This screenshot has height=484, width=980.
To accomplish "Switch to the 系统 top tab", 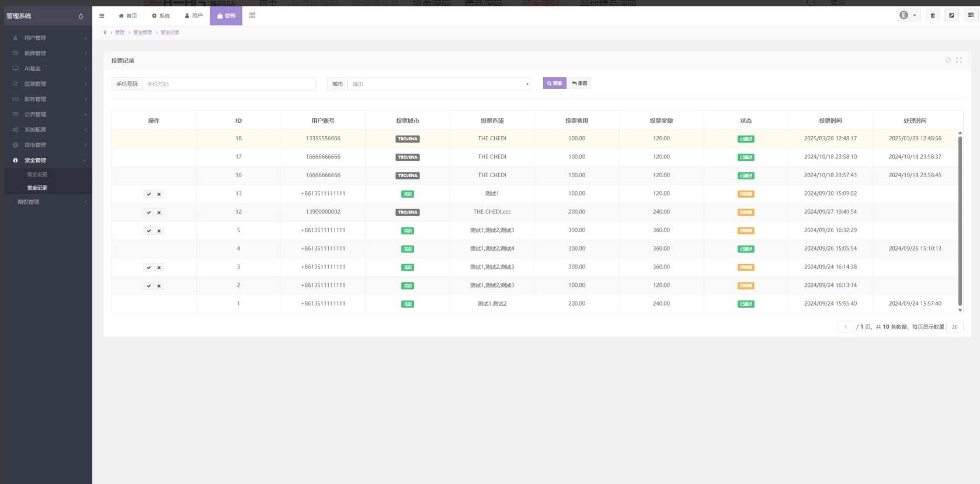I will [x=161, y=16].
